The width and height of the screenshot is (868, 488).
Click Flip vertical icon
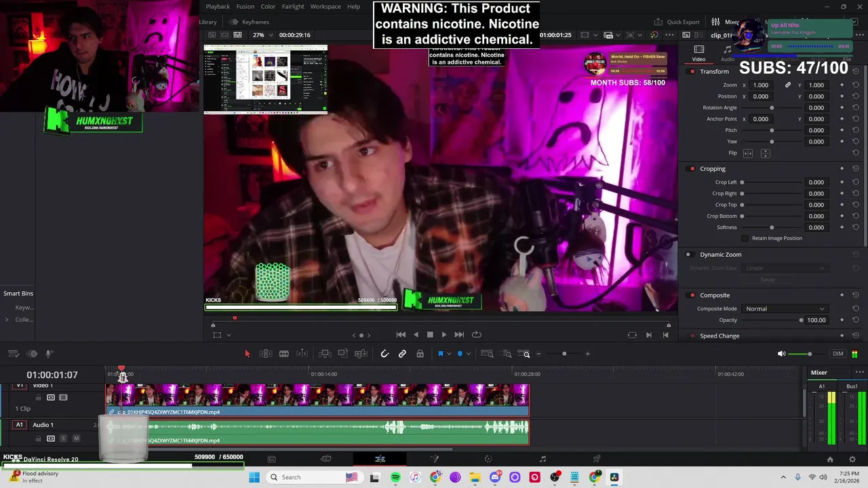tap(765, 154)
